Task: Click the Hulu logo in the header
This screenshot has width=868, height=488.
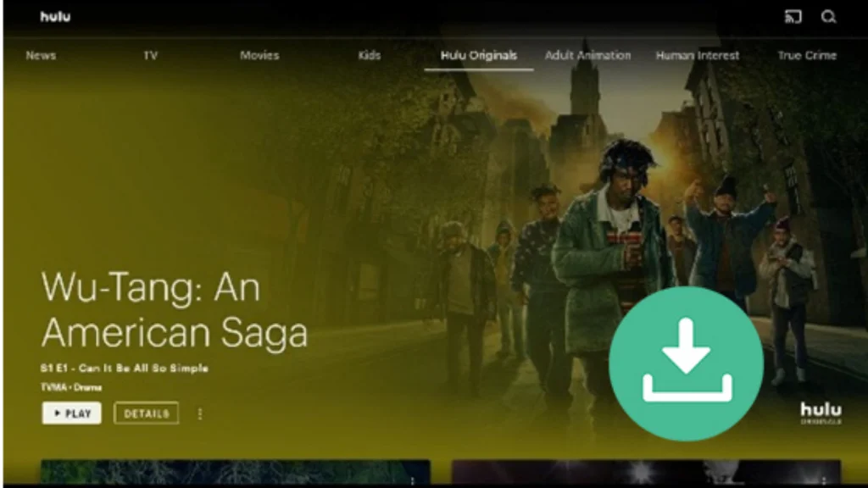Action: [x=55, y=17]
